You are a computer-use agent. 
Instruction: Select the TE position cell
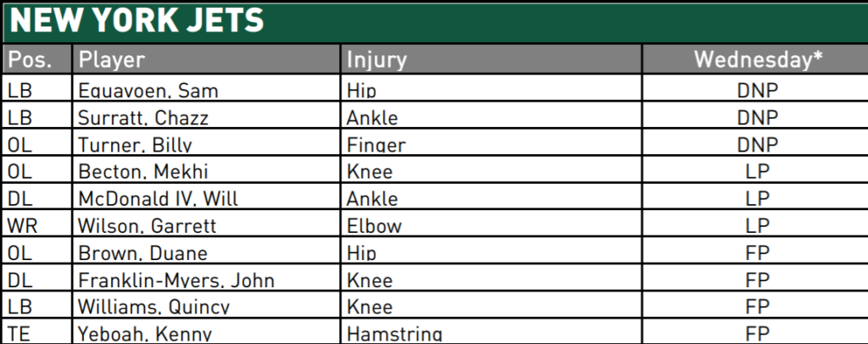(19, 334)
